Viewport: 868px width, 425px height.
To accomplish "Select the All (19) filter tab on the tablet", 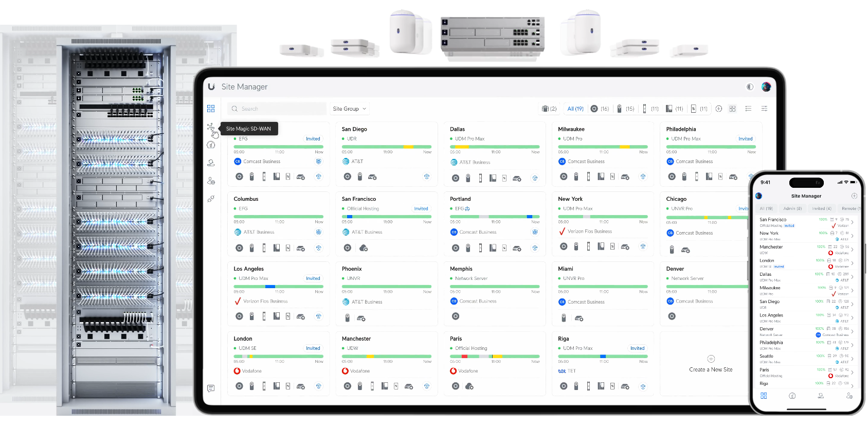I will pyautogui.click(x=575, y=109).
